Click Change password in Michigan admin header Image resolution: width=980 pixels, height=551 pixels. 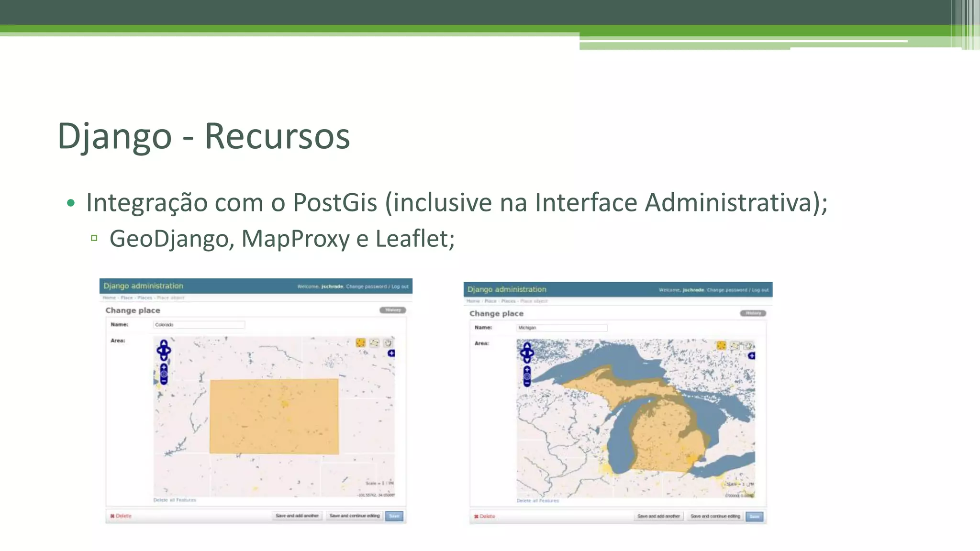coord(727,290)
